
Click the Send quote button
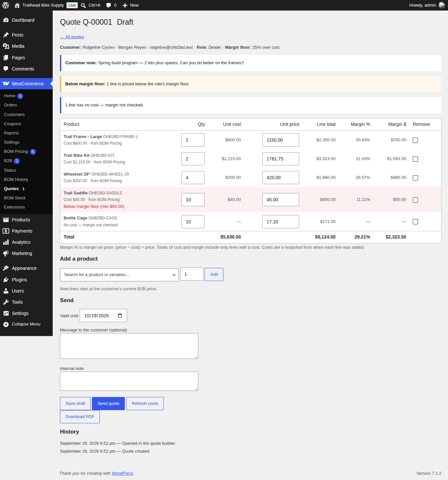point(108,404)
